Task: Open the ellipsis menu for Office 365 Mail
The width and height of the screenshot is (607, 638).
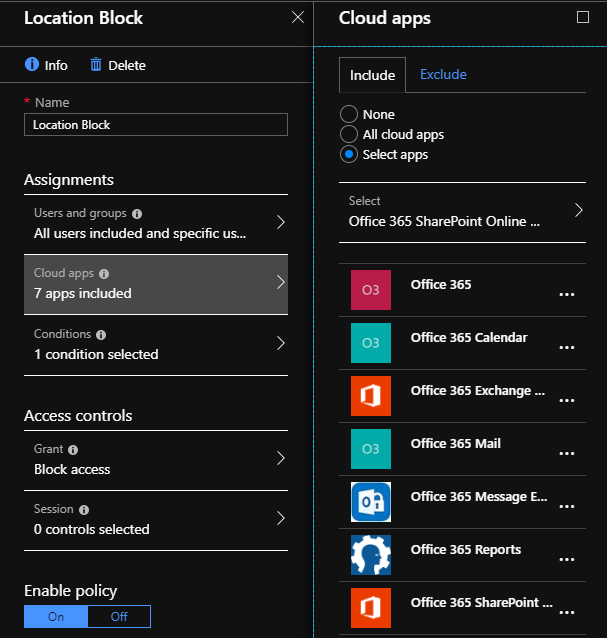Action: coord(567,453)
